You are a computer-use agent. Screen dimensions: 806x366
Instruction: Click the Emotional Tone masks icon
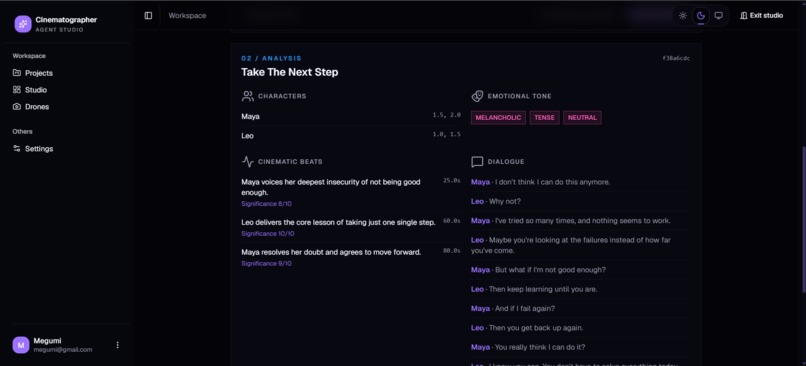pos(477,96)
